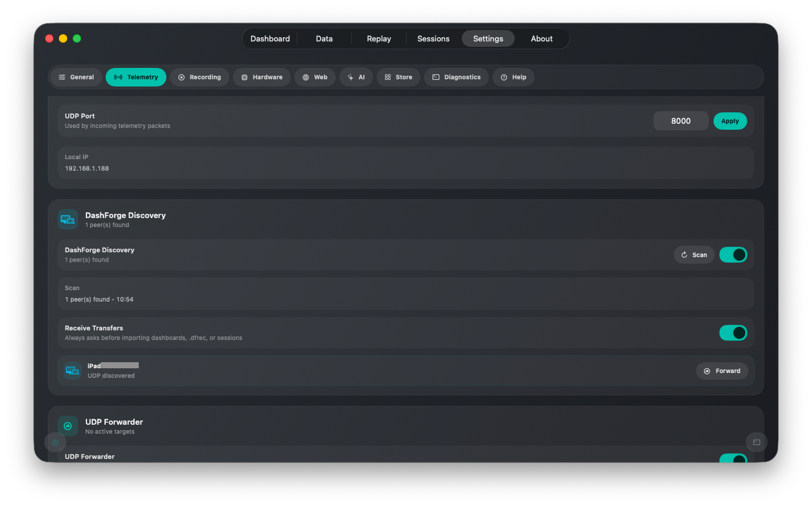
Task: Click the 'UDP discovered' status text
Action: [111, 376]
